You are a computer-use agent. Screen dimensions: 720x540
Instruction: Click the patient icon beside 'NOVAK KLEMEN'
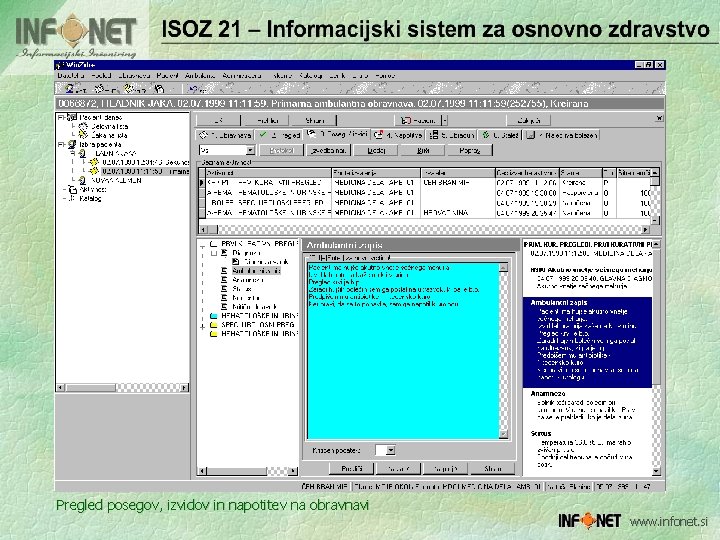82,180
